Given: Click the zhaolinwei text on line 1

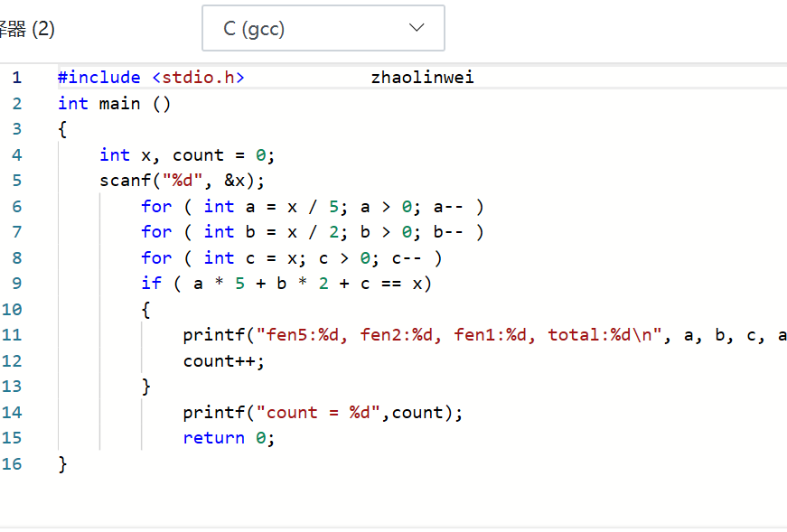Looking at the screenshot, I should pos(422,78).
